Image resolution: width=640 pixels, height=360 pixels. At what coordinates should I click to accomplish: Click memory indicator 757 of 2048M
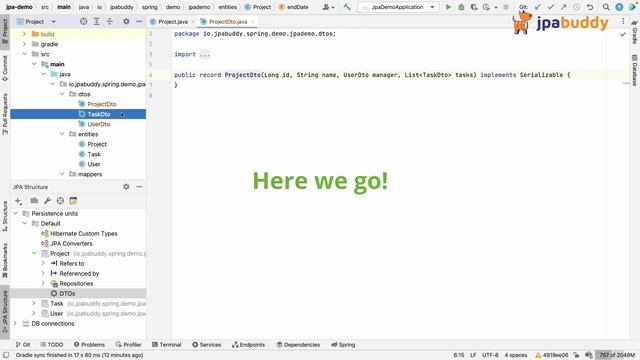(x=617, y=355)
